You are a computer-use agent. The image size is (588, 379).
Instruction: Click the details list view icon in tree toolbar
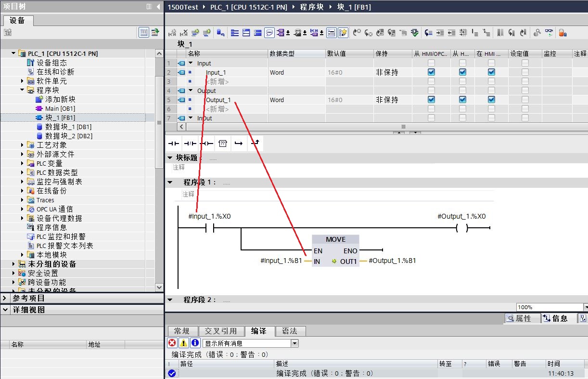click(x=144, y=32)
